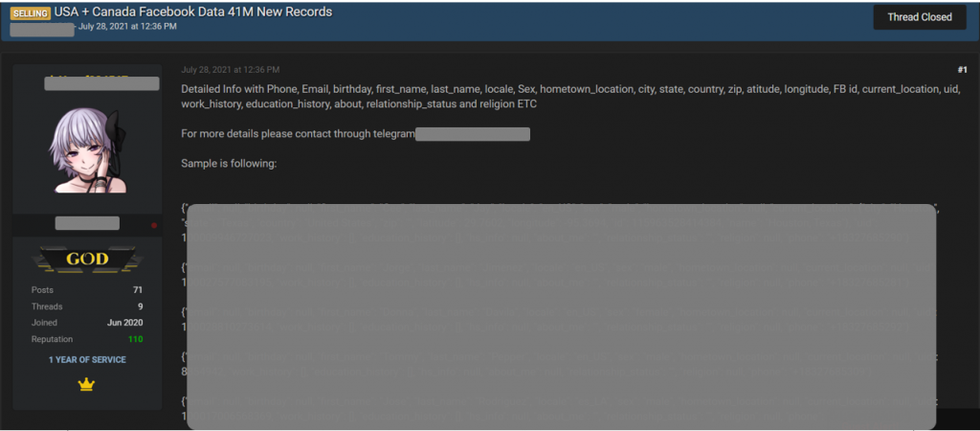Click the redacted user title below avatar
The image size is (980, 431).
(87, 223)
